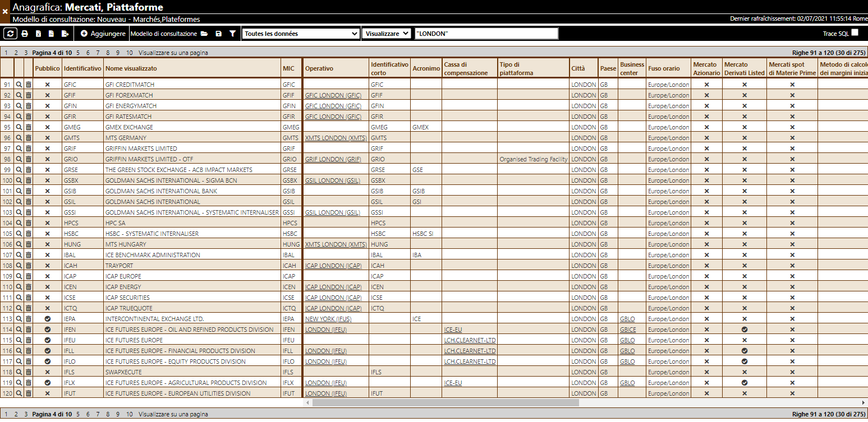Click Pubblico check icon in IEPA row
The width and height of the screenshot is (868, 422).
pyautogui.click(x=48, y=319)
